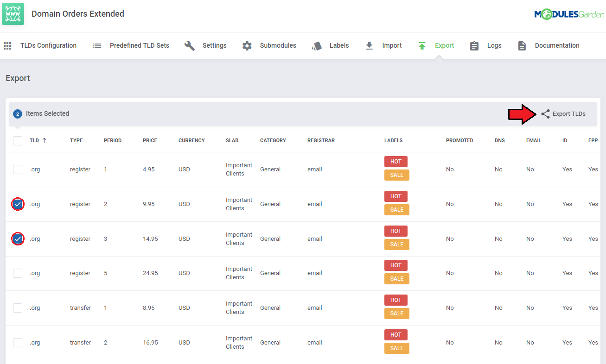Screen dimensions: 606x364
Task: Click the Export TLDs button
Action: [x=563, y=114]
